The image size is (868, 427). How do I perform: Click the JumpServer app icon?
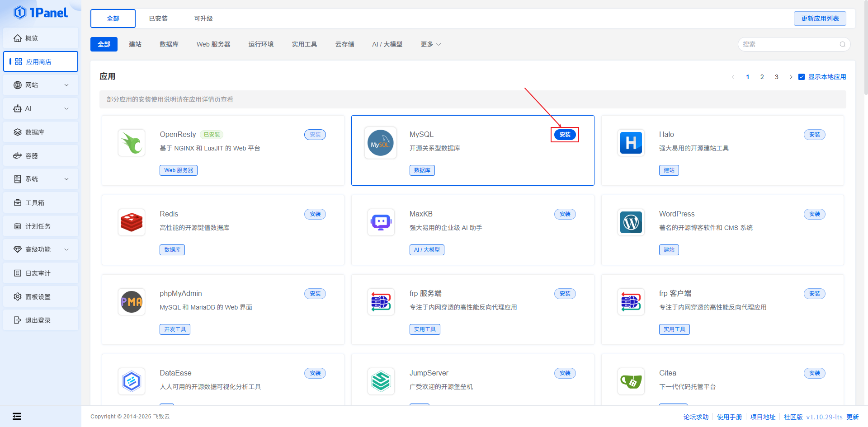381,381
